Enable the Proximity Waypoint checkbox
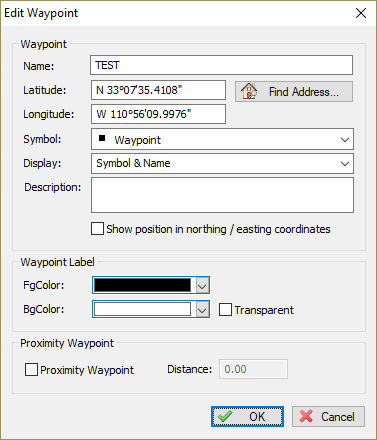The height and width of the screenshot is (440, 377). click(x=31, y=370)
